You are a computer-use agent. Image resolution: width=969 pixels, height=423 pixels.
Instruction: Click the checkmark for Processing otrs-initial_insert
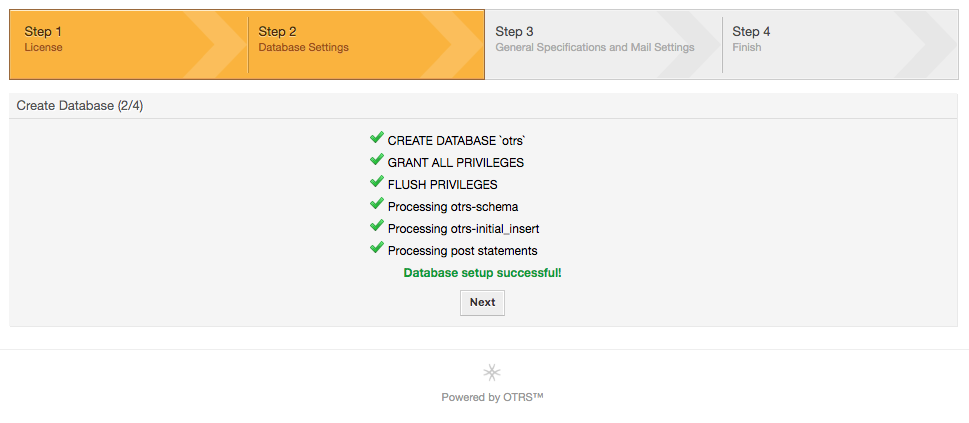[x=377, y=226]
